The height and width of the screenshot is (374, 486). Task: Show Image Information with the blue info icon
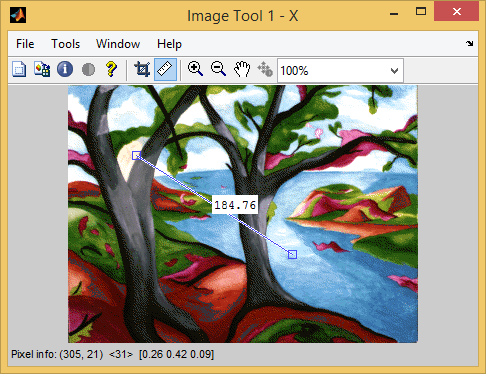[x=65, y=69]
